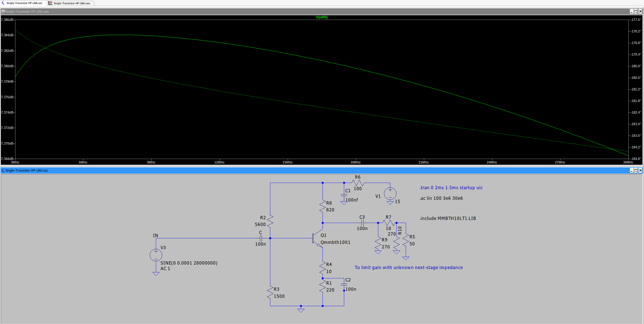Click the 100nf value of C1
This screenshot has width=644, height=324.
click(x=352, y=200)
